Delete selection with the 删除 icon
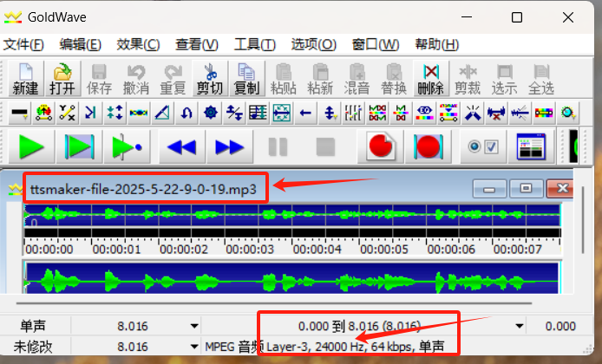Image resolution: width=602 pixels, height=364 pixels. click(x=431, y=78)
